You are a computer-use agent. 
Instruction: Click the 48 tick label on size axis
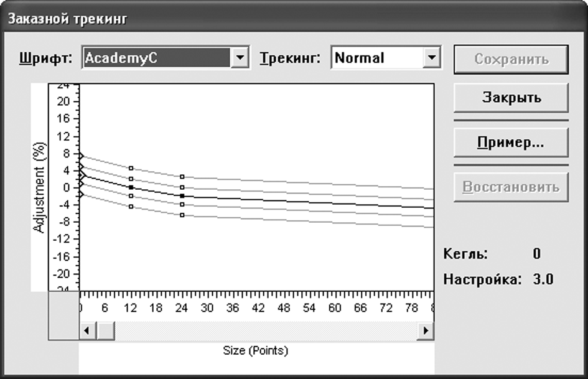point(284,308)
